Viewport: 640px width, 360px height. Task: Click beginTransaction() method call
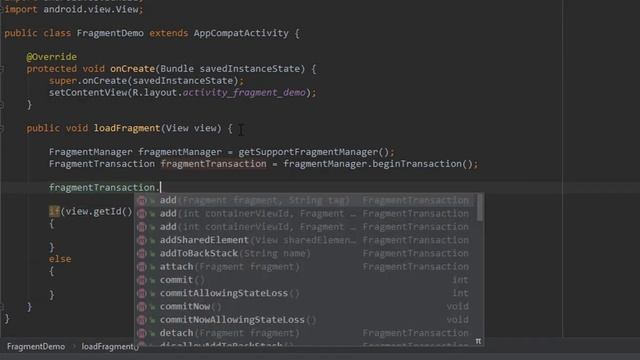pyautogui.click(x=422, y=164)
